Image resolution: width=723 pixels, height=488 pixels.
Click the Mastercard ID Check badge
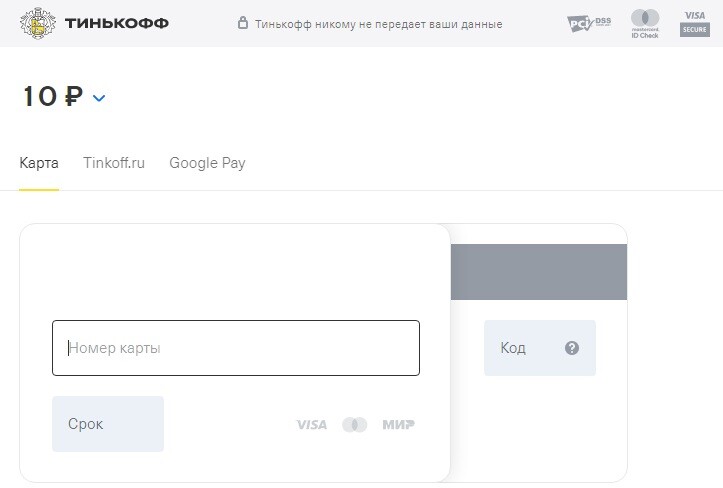(x=645, y=24)
